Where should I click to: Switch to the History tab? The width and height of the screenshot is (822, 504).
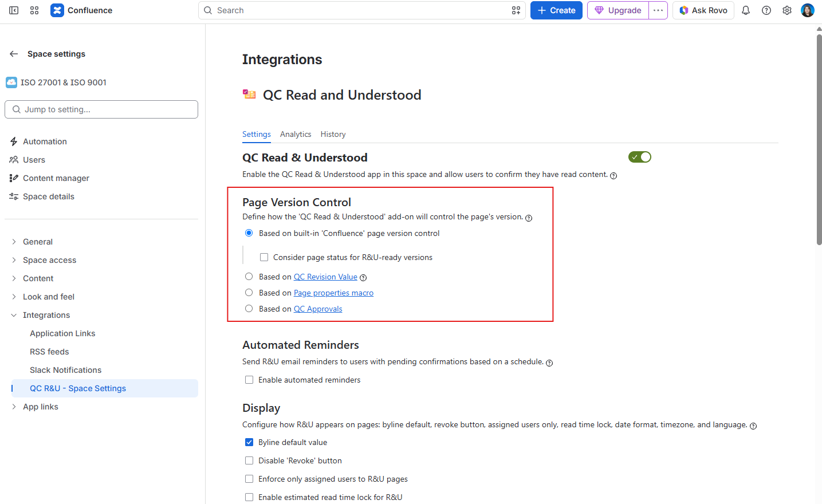coord(333,134)
